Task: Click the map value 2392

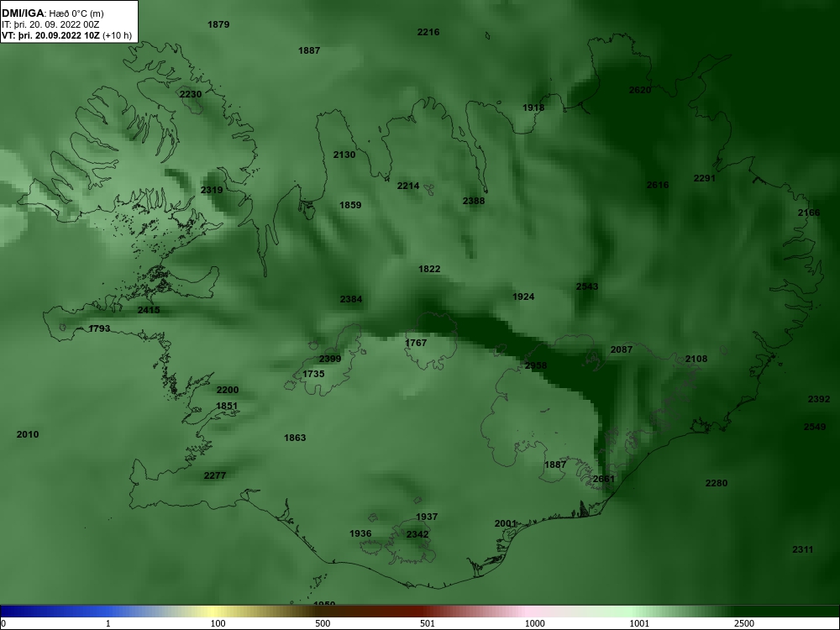Action: tap(818, 399)
